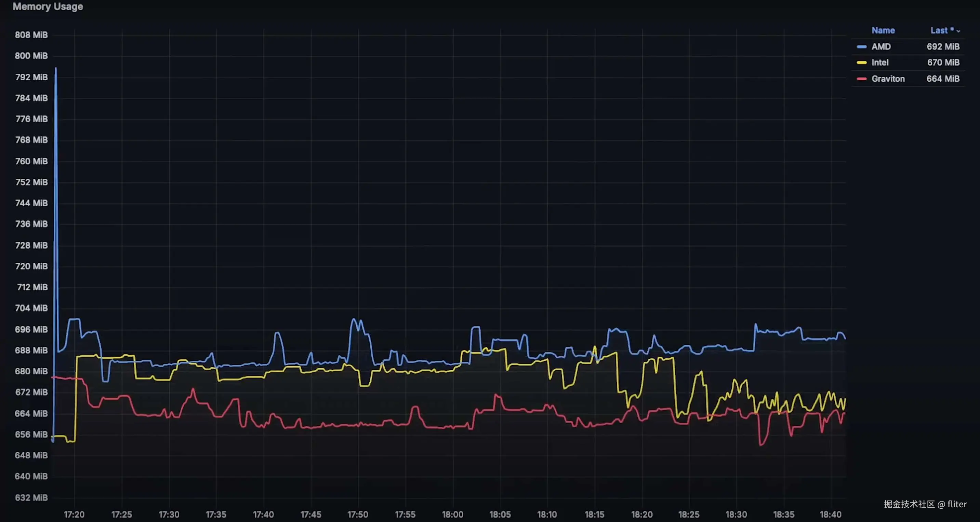Toggle Intel series label in legend

point(879,63)
